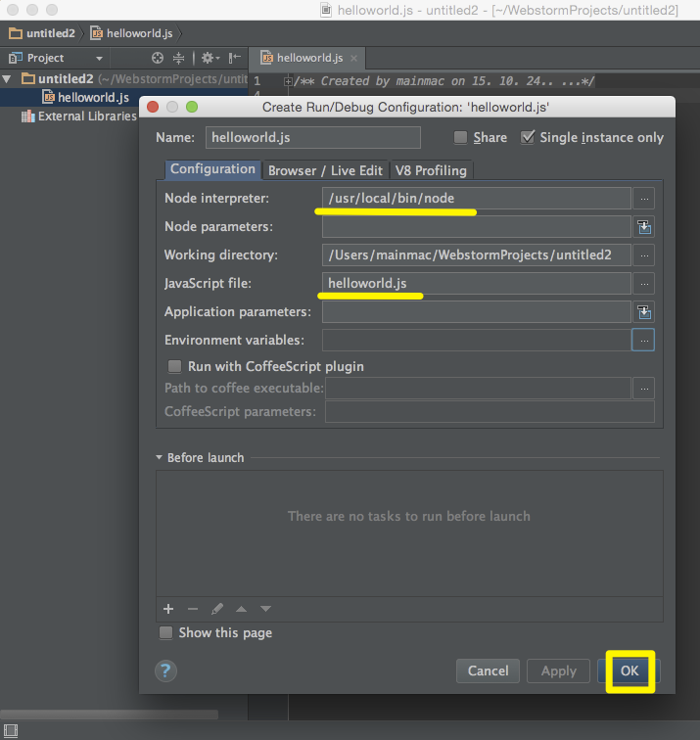Toggle Single instance only checkbox
This screenshot has height=740, width=700.
[x=528, y=137]
